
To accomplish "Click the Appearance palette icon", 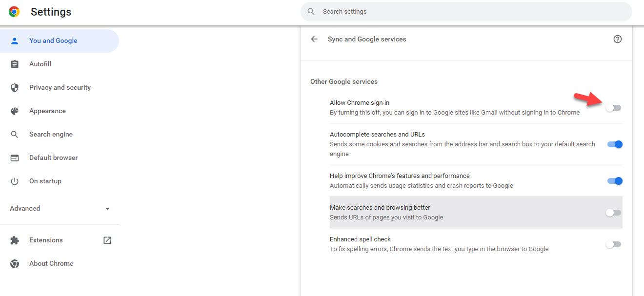I will 15,111.
